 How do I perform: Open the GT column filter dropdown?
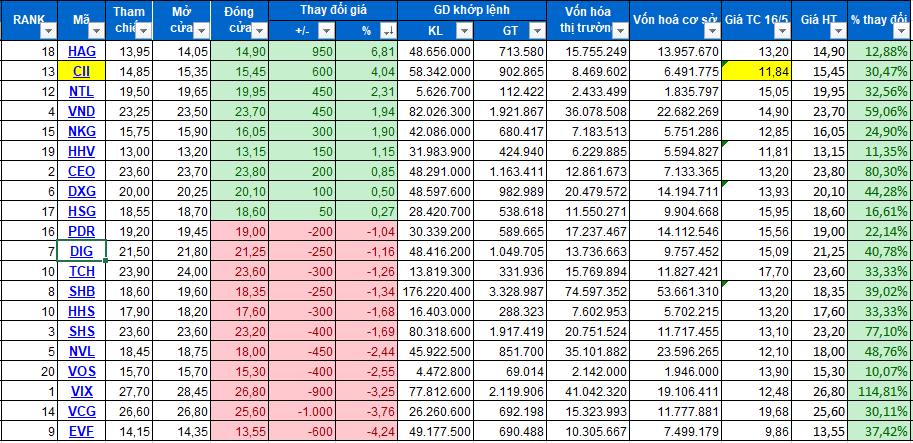[537, 31]
